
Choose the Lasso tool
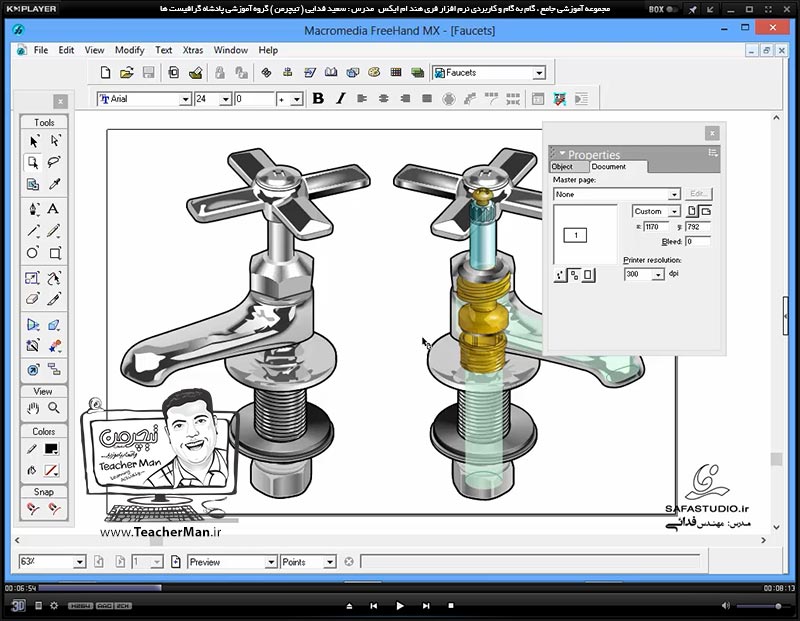[55, 162]
